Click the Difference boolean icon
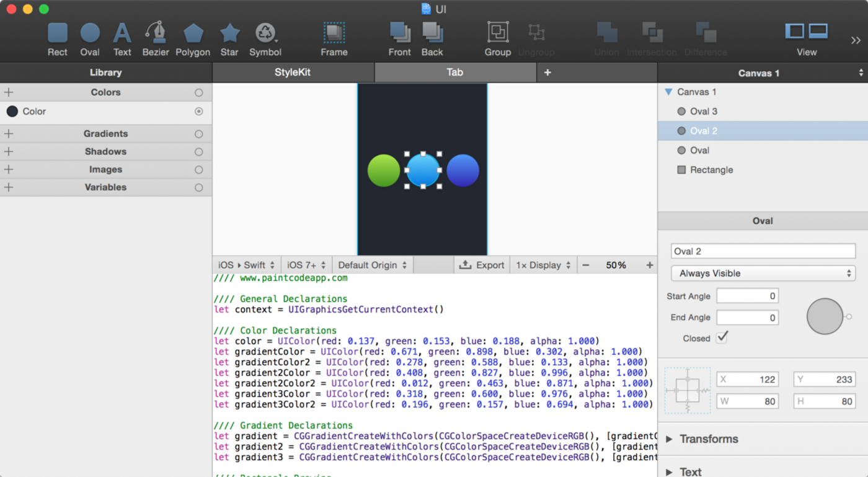Screen dimensions: 868x477 (706, 32)
